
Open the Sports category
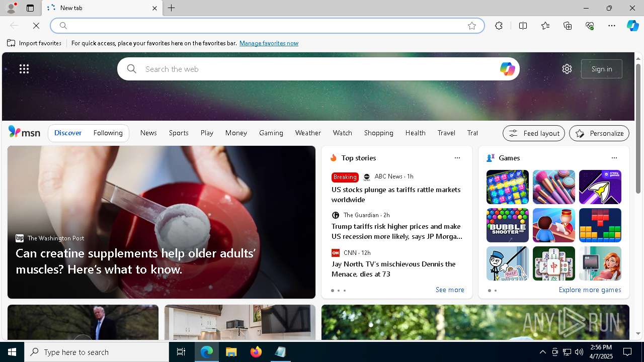tap(179, 133)
